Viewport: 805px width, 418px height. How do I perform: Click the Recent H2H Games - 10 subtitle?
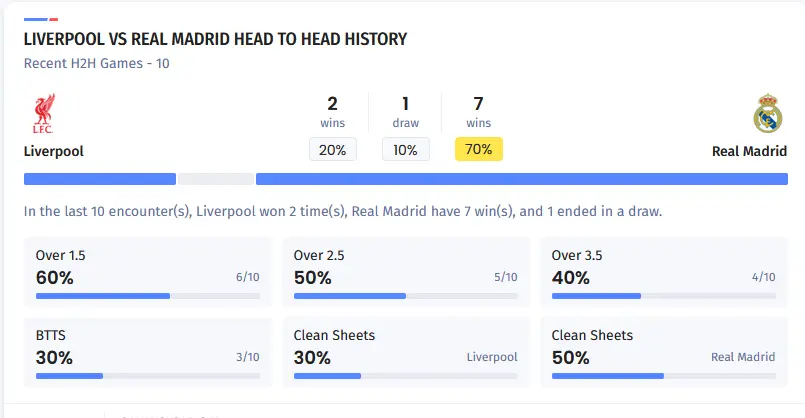point(103,63)
